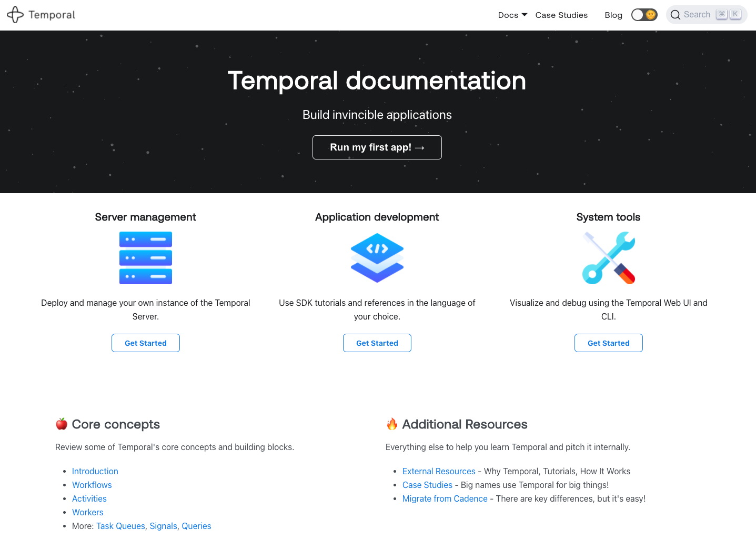756x539 pixels.
Task: Go to the Blog page
Action: tap(613, 15)
